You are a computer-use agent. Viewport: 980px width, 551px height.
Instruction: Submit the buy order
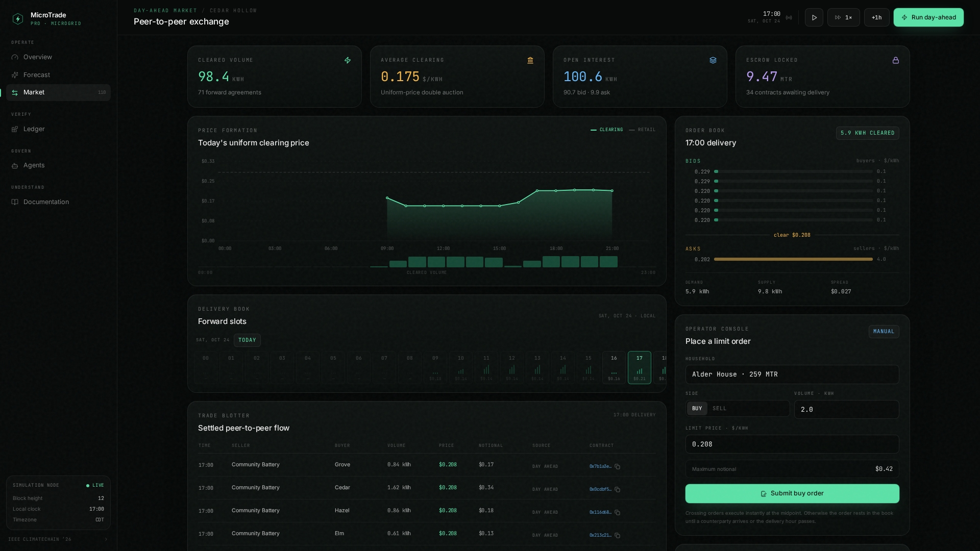792,494
